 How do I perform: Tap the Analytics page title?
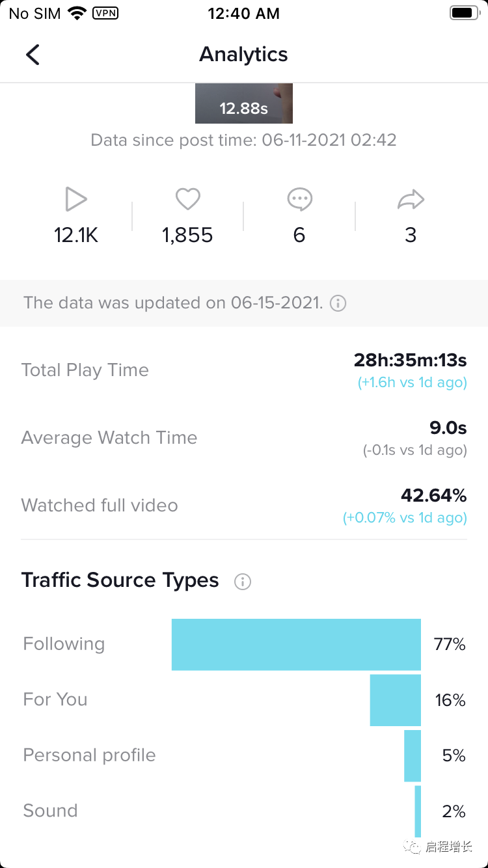(243, 55)
